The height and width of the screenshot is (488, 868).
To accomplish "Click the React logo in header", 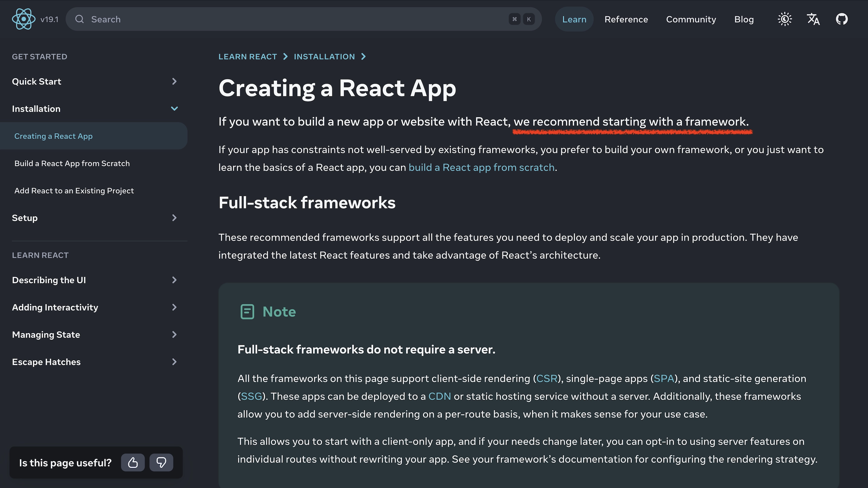I will 23,19.
